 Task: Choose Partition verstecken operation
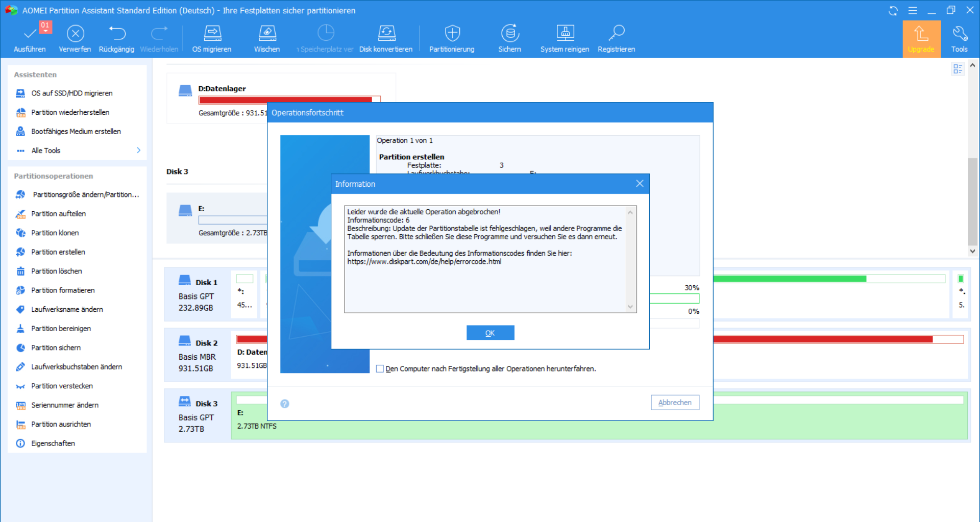[62, 386]
